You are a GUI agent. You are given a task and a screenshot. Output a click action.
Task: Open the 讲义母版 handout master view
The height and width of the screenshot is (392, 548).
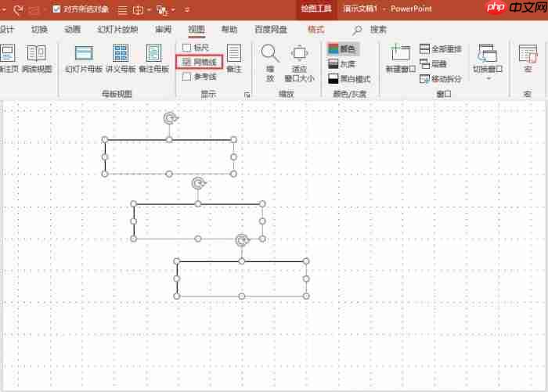click(x=121, y=59)
